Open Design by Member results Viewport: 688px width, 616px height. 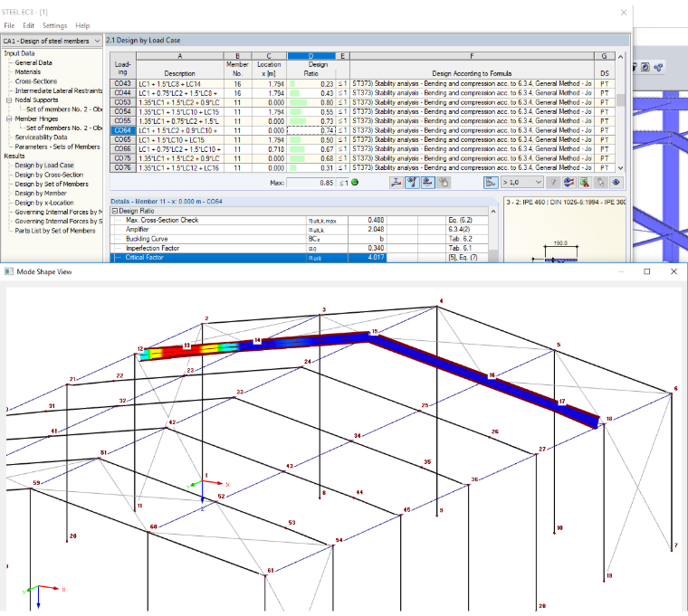pyautogui.click(x=41, y=194)
